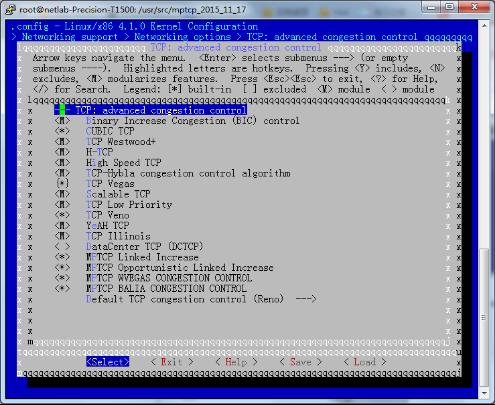Click the terminal scrollbar down arrow

(484, 393)
